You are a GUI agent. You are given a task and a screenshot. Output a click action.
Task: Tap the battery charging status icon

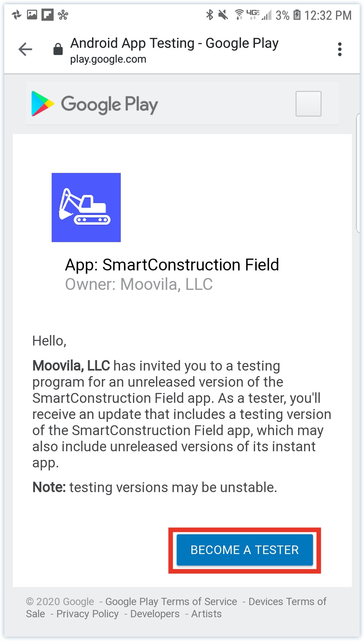[x=297, y=15]
